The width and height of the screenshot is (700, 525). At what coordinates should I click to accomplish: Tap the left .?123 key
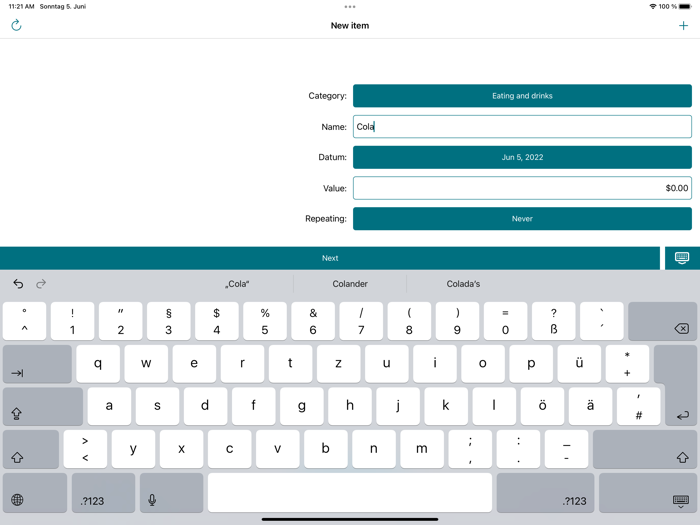[103, 493]
